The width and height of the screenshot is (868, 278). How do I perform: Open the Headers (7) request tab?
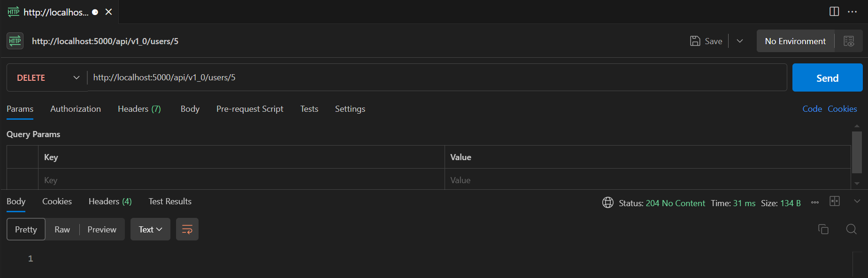139,109
